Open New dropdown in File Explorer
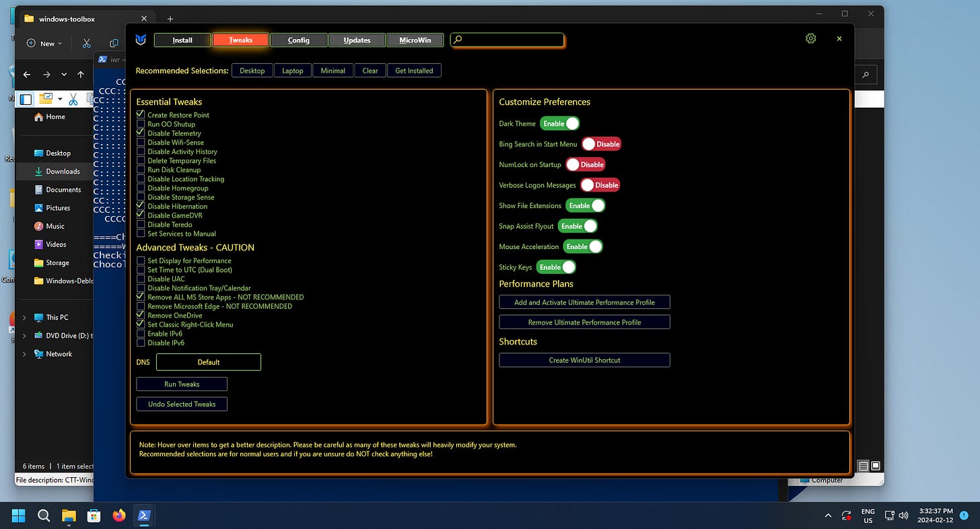This screenshot has width=980, height=529. pyautogui.click(x=44, y=43)
